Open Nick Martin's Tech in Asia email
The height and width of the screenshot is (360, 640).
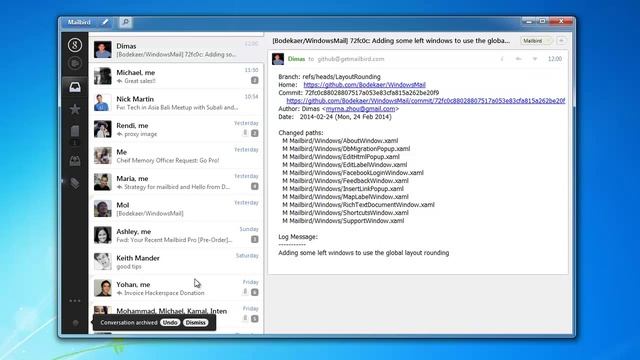pyautogui.click(x=176, y=103)
